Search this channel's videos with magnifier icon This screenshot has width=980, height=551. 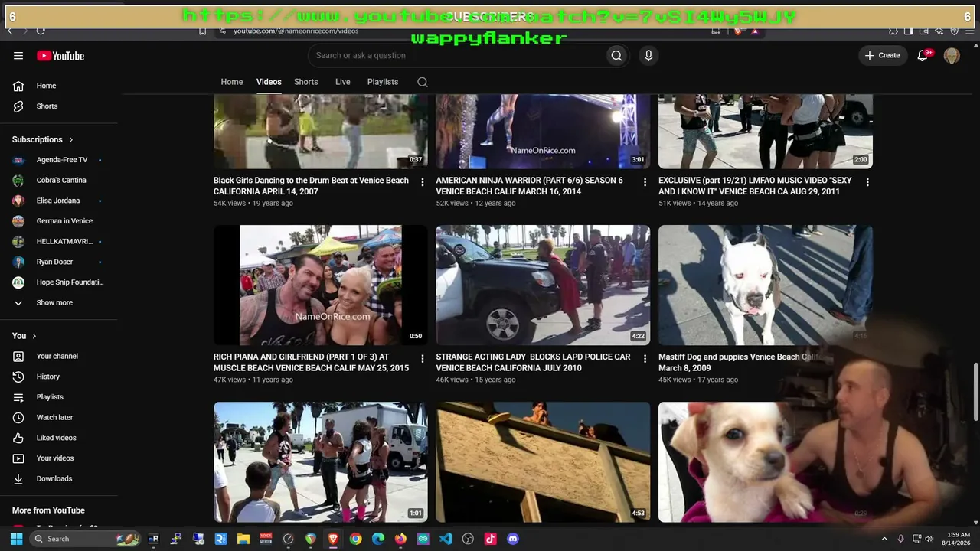click(423, 82)
